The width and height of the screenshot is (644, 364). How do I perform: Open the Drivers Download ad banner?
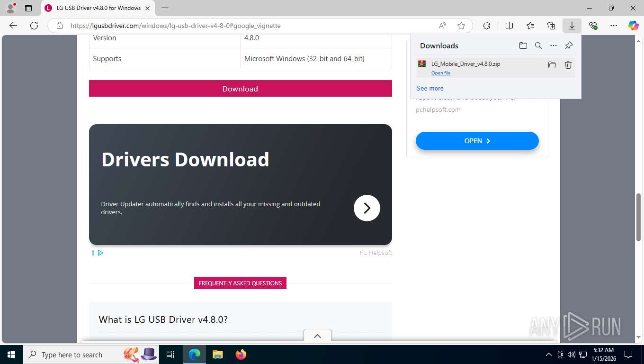pos(241,184)
